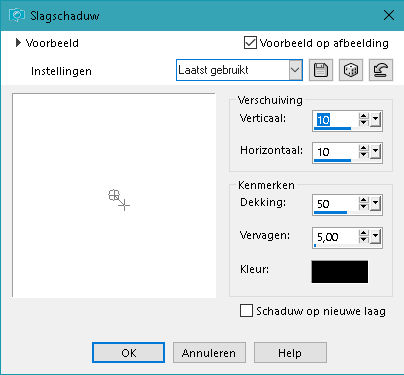The width and height of the screenshot is (404, 375).
Task: Click the black Kleur color swatch
Action: pyautogui.click(x=340, y=272)
